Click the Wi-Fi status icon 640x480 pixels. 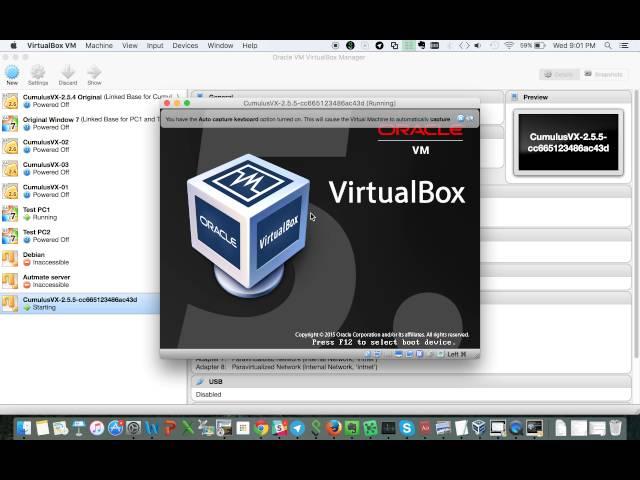coord(509,46)
